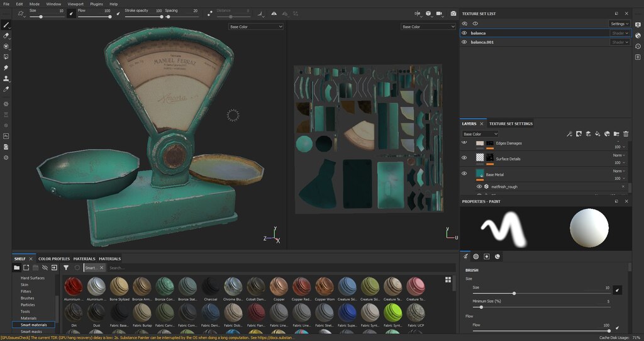Adjust the Minimum Size slider in Brush
This screenshot has width=644, height=341.
click(x=541, y=307)
